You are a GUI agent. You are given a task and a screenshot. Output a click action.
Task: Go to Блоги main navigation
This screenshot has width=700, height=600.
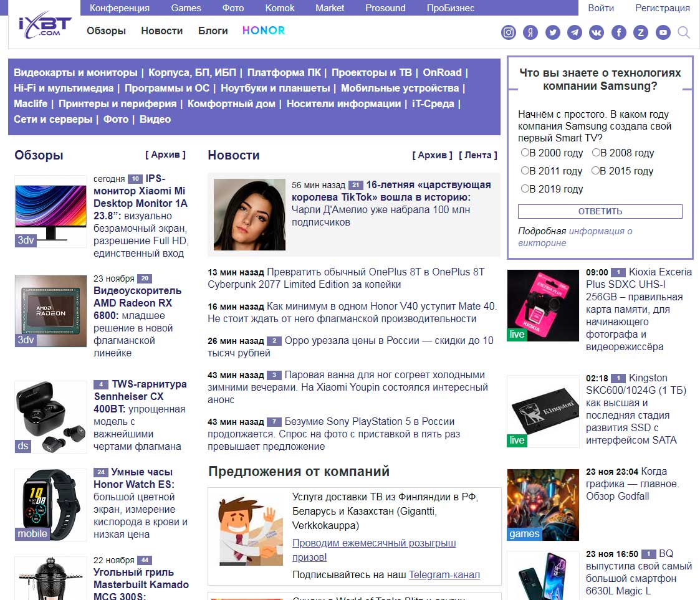(213, 31)
